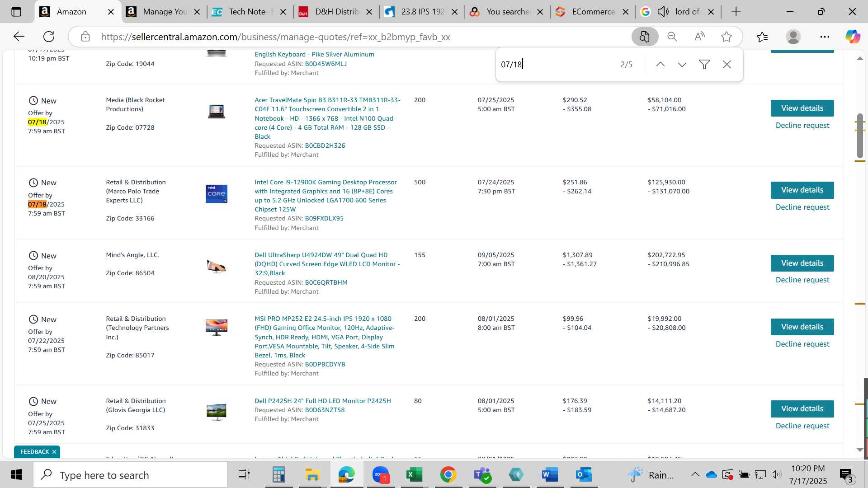This screenshot has width=868, height=488.
Task: Click the Intel Core processor thumbnail
Action: click(216, 194)
